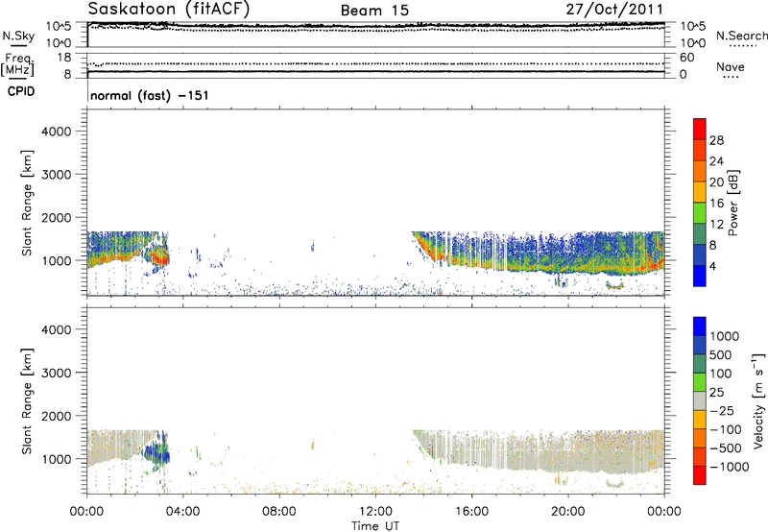Click the "Power [dB]" color bar title
This screenshot has height=532, width=768.
coord(733,203)
